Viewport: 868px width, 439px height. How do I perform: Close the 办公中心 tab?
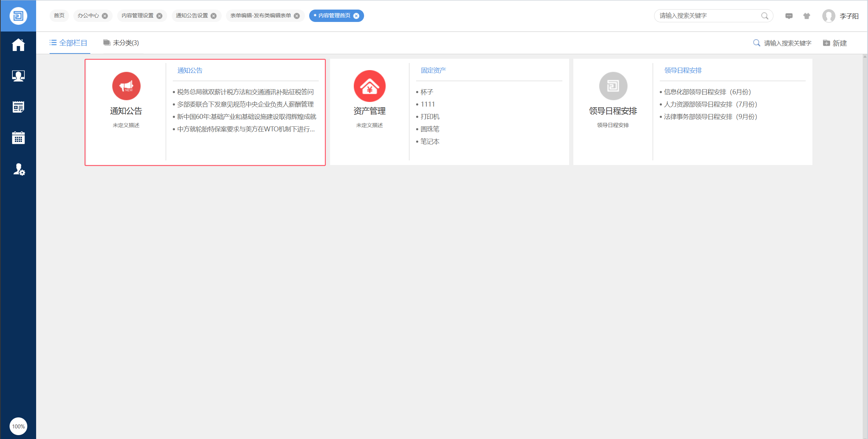pyautogui.click(x=105, y=16)
